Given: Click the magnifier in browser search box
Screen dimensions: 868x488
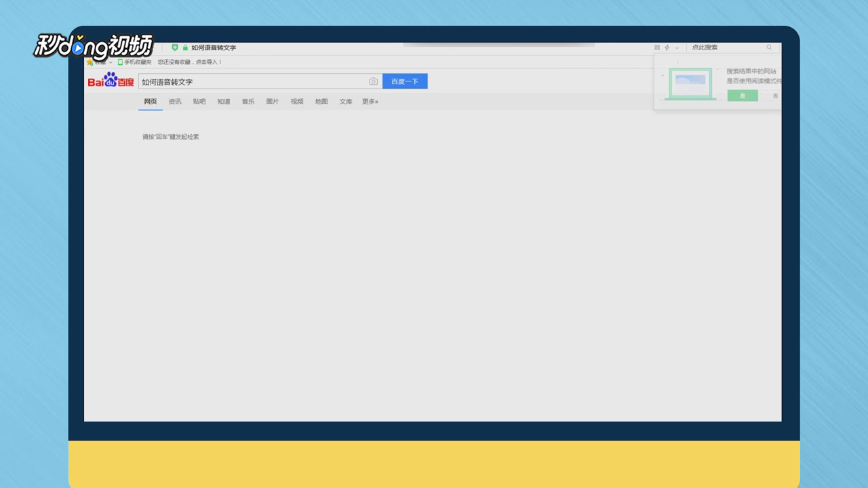Looking at the screenshot, I should [x=769, y=47].
